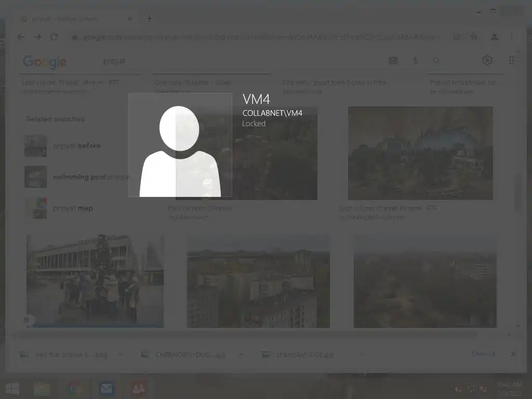The height and width of the screenshot is (399, 532).
Task: Click the Locked status text
Action: point(254,124)
